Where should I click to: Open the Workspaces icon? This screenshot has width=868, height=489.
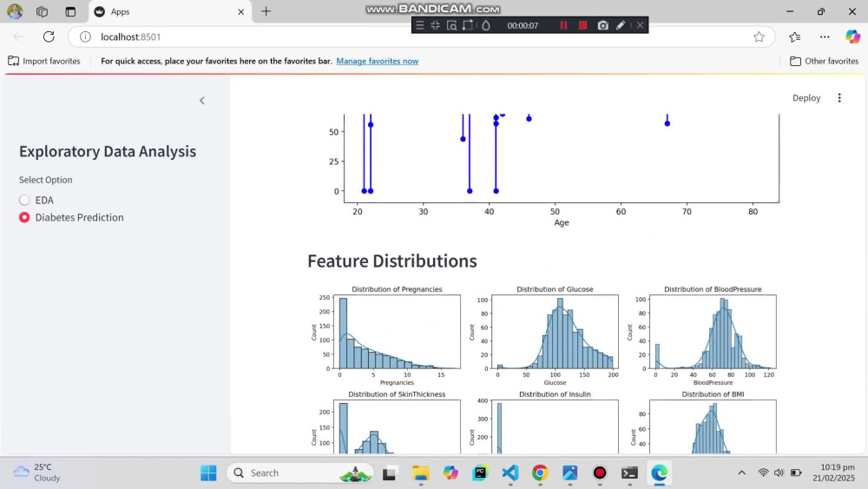[x=42, y=11]
